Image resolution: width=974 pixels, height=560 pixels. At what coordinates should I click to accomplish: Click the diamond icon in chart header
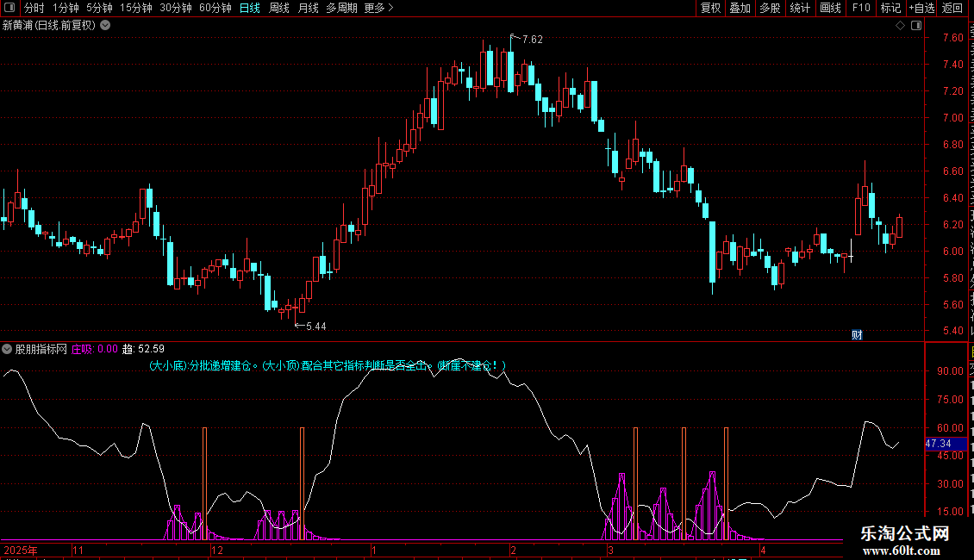pyautogui.click(x=900, y=26)
